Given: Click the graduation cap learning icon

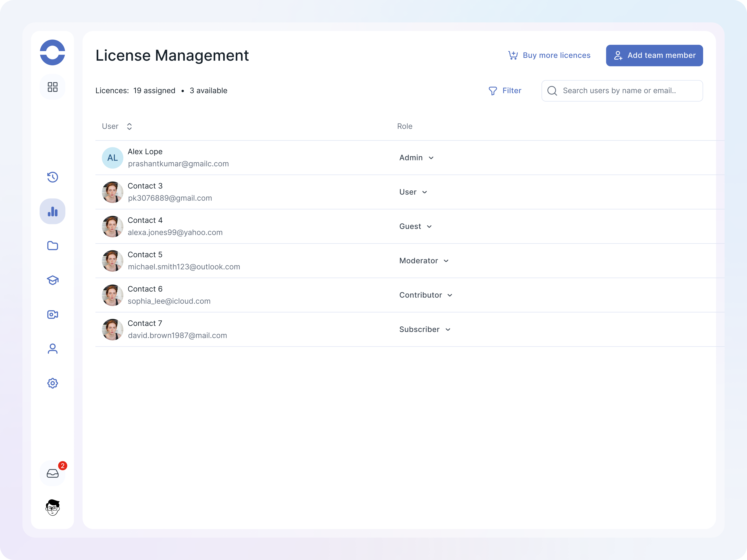Looking at the screenshot, I should tap(52, 280).
